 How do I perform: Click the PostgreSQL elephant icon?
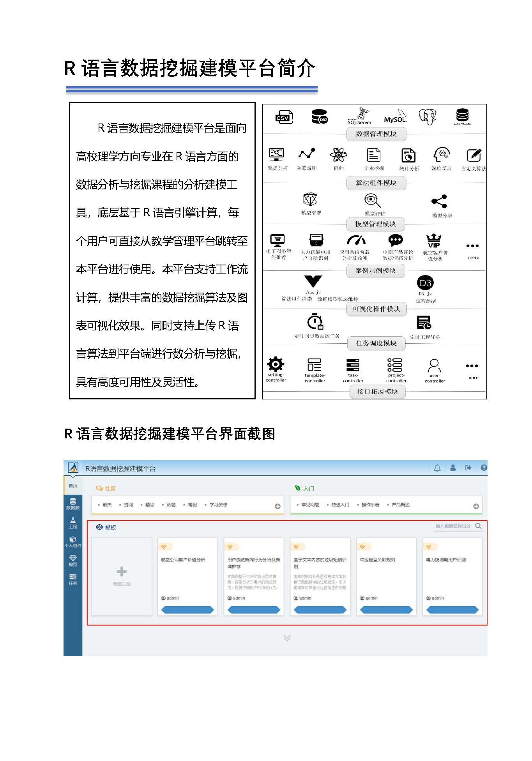(x=428, y=117)
